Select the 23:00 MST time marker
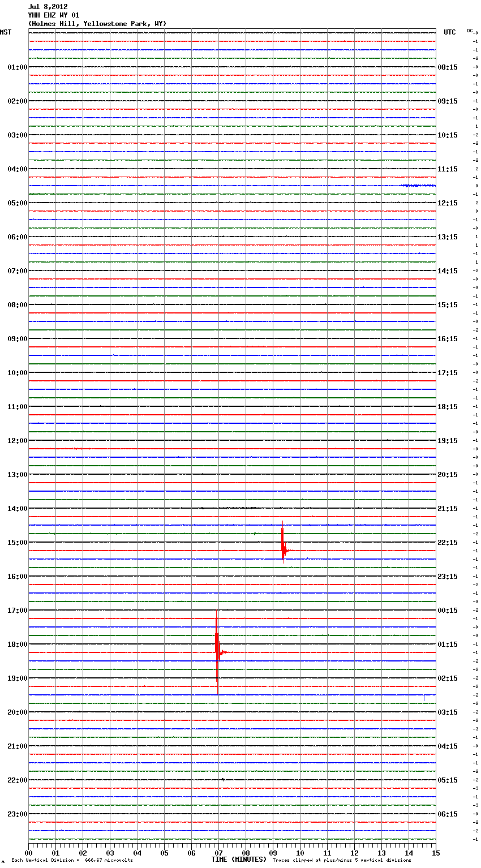This screenshot has width=481, height=868. point(17,814)
